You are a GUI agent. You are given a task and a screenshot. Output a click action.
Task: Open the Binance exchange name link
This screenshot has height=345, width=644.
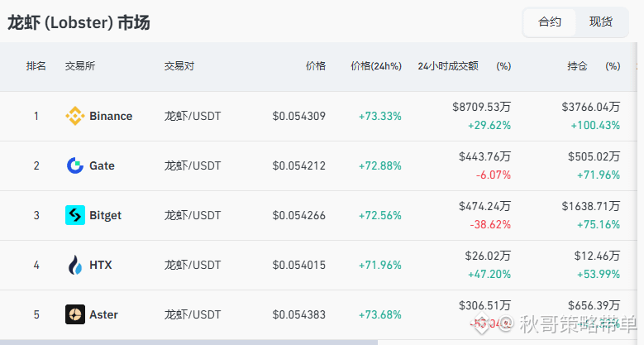click(x=111, y=116)
